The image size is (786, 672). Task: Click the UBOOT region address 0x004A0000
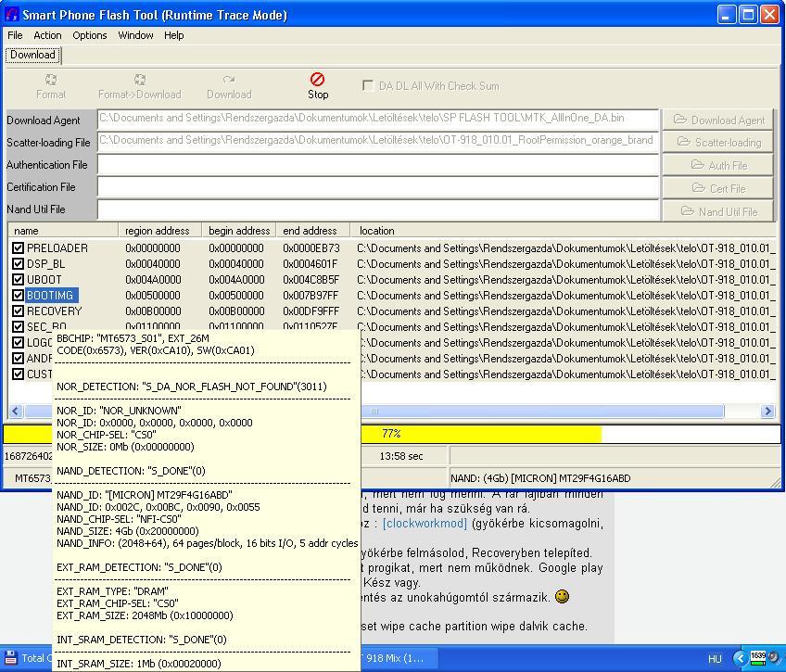click(x=153, y=280)
